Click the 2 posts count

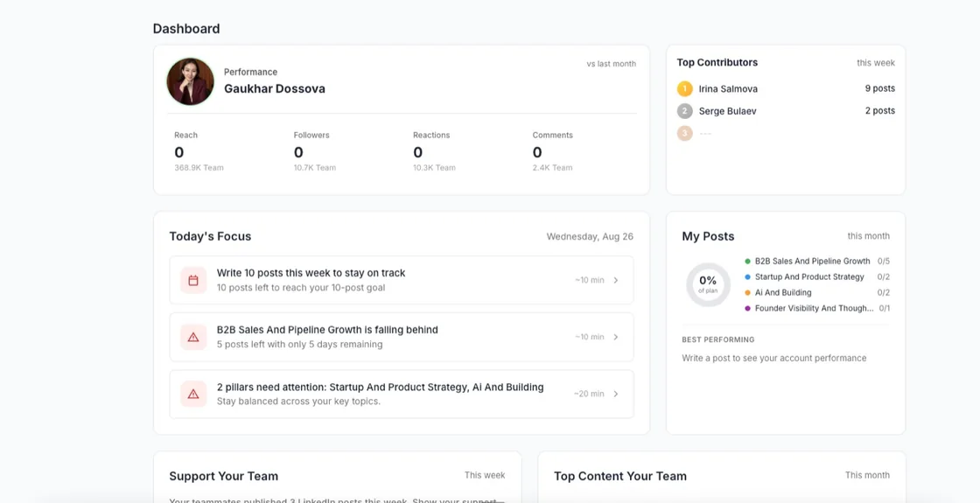coord(880,110)
